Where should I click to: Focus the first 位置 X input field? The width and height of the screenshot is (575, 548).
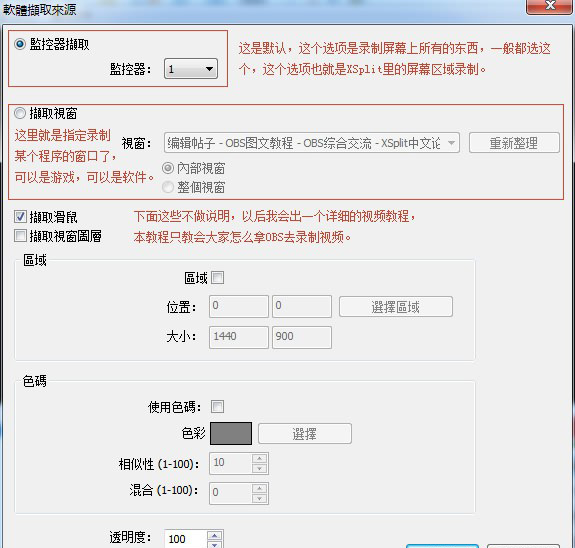(239, 306)
